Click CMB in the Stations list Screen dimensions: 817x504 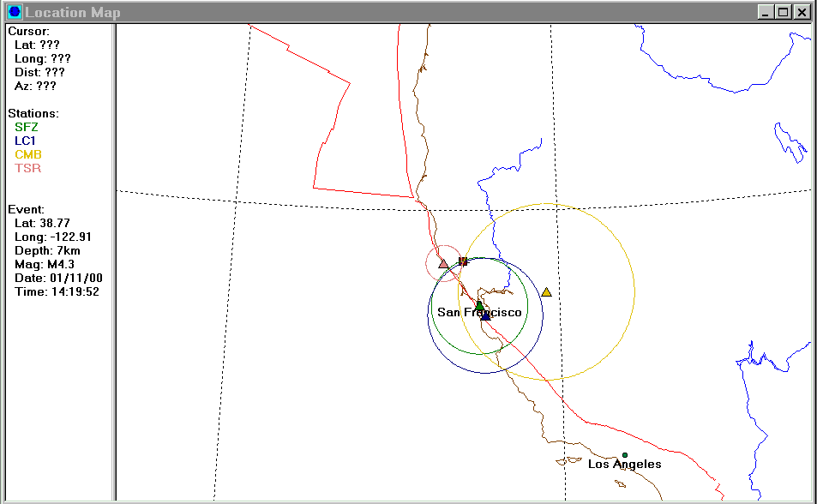click(28, 155)
